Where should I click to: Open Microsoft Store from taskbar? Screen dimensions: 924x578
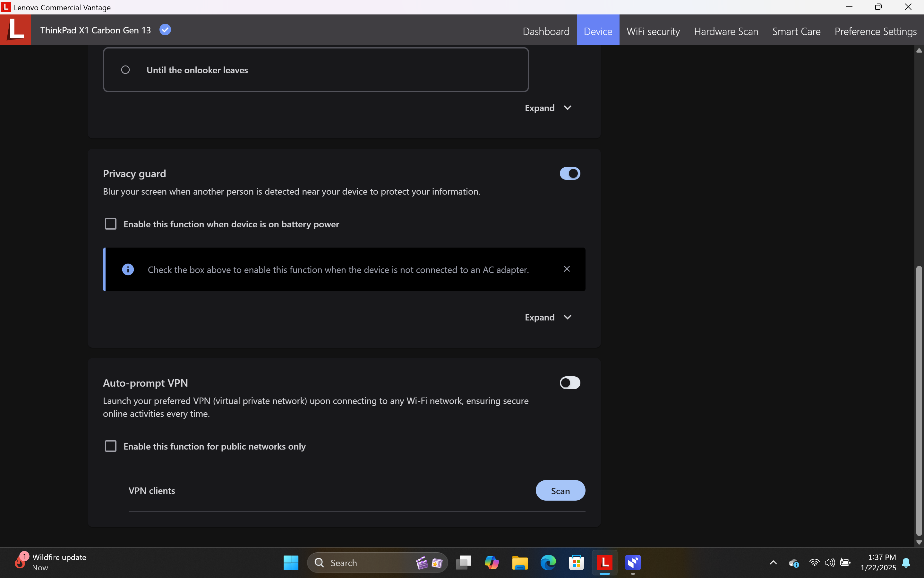pyautogui.click(x=577, y=563)
